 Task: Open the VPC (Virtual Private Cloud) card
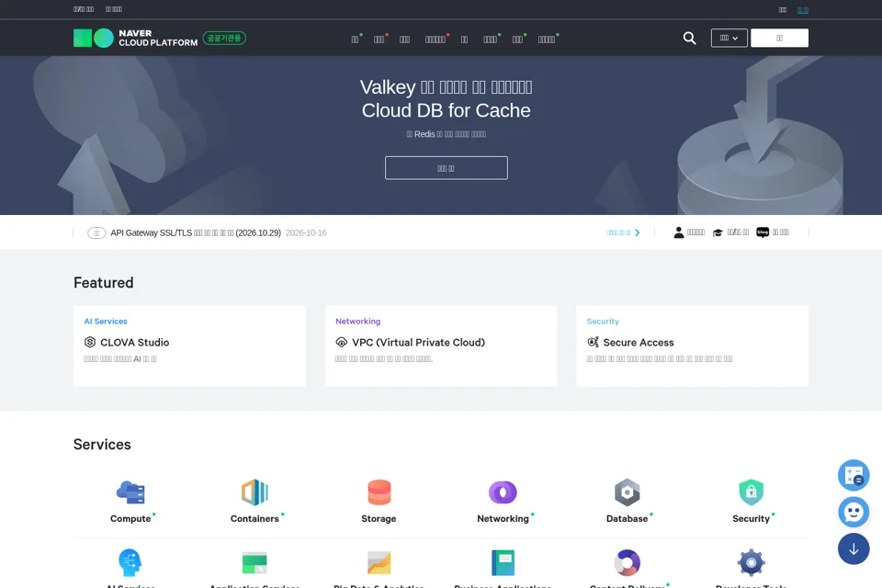click(441, 346)
